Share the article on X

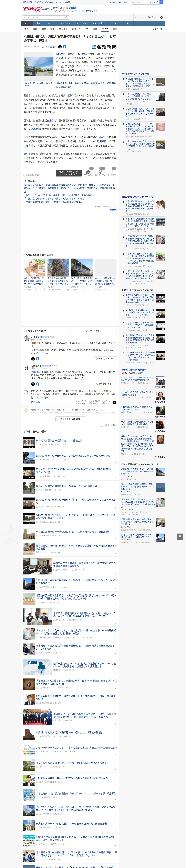point(60,47)
